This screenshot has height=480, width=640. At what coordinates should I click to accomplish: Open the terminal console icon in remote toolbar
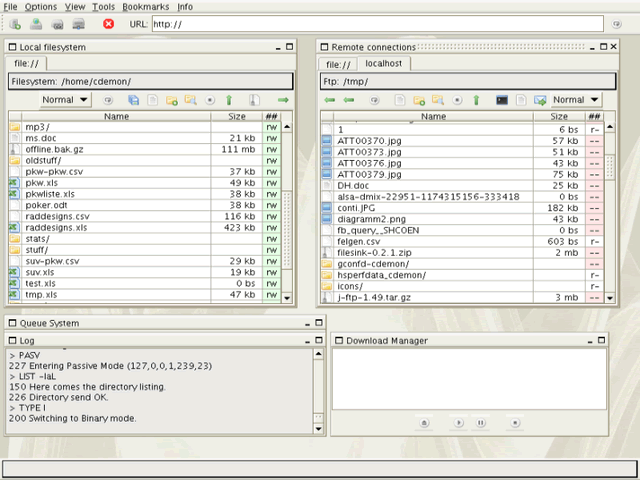(x=502, y=100)
